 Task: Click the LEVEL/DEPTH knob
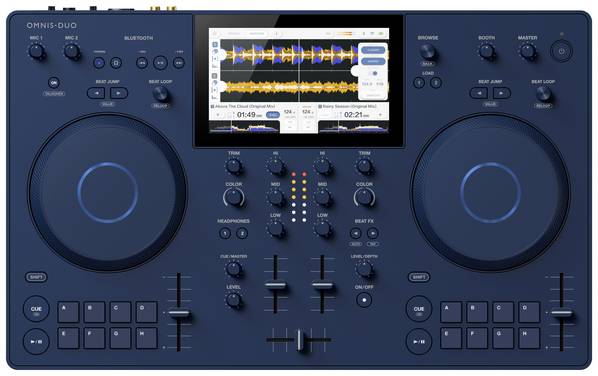click(364, 269)
